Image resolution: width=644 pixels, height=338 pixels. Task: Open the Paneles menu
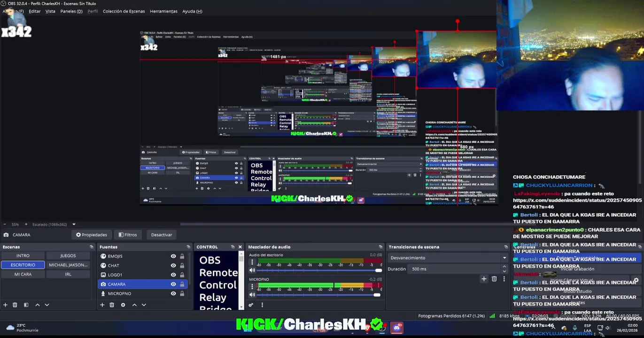[x=71, y=11]
